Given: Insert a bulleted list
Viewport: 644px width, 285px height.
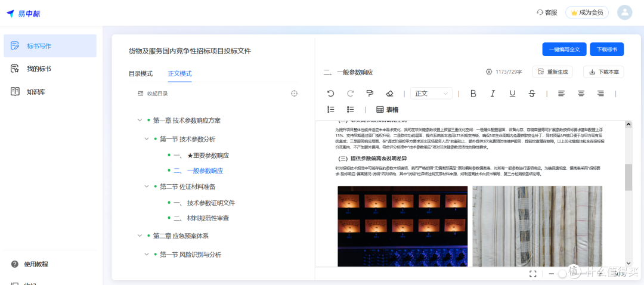Looking at the screenshot, I should 351,109.
